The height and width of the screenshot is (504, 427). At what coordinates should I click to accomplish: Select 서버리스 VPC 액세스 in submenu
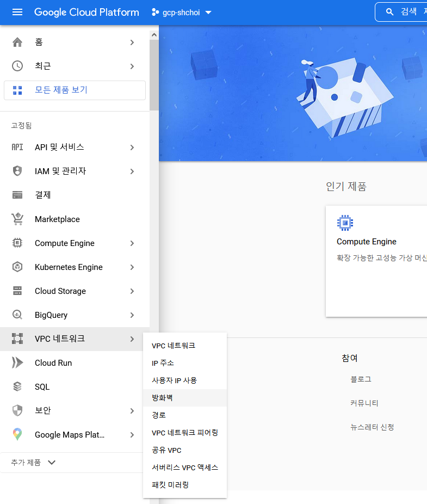(x=185, y=468)
